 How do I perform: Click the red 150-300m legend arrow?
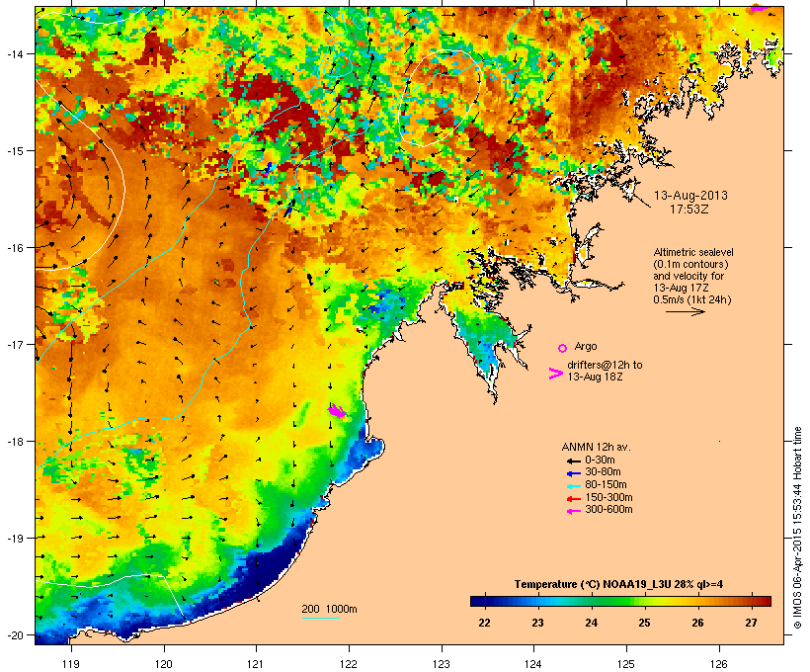click(x=573, y=499)
